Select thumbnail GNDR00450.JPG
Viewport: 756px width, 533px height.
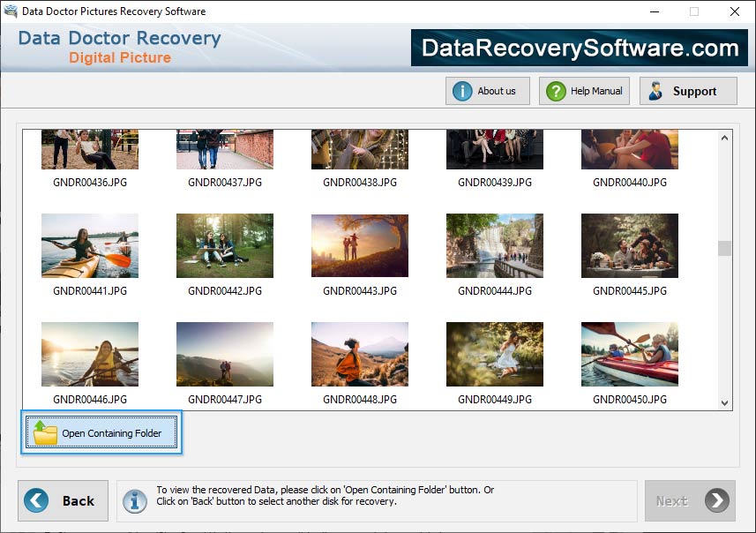tap(629, 354)
